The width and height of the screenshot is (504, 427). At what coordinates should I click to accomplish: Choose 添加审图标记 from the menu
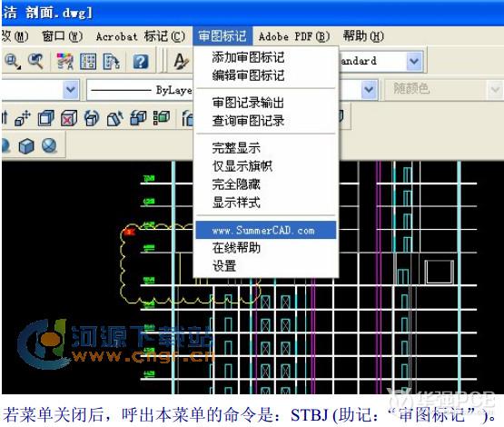[x=248, y=57]
